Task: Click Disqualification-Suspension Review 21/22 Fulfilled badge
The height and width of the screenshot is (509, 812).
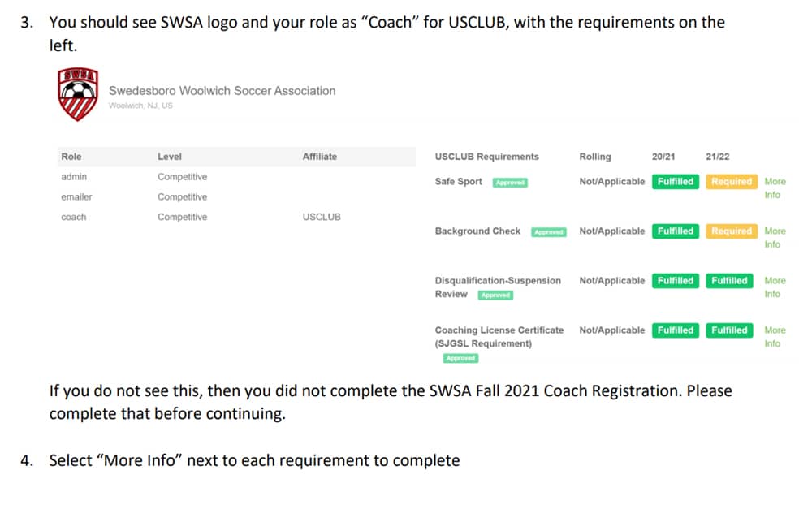Action: 729,281
